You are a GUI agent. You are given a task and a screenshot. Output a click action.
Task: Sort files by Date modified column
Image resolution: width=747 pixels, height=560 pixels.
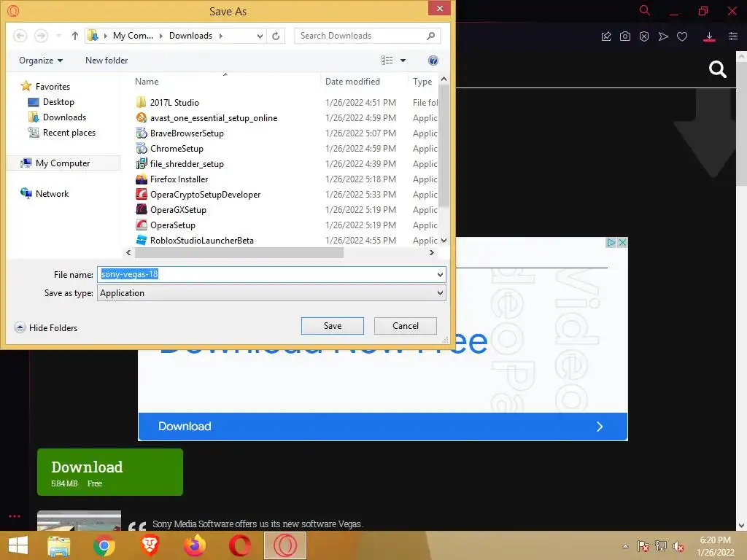352,82
